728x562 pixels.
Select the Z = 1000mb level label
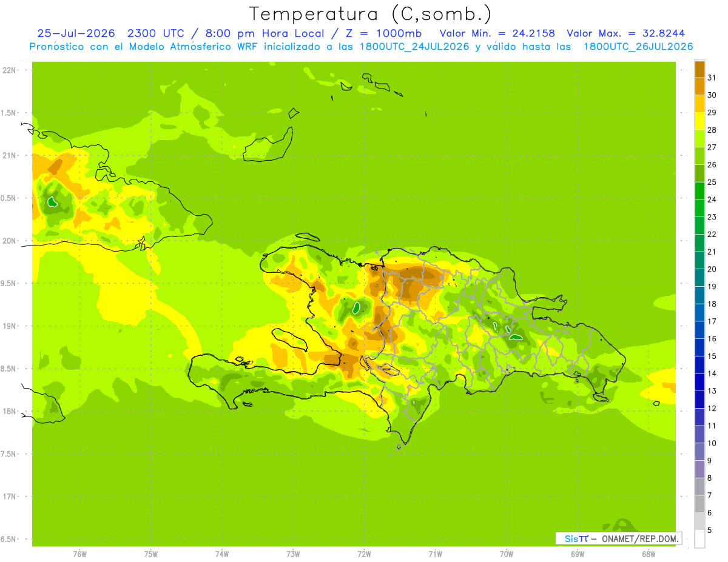tap(385, 33)
